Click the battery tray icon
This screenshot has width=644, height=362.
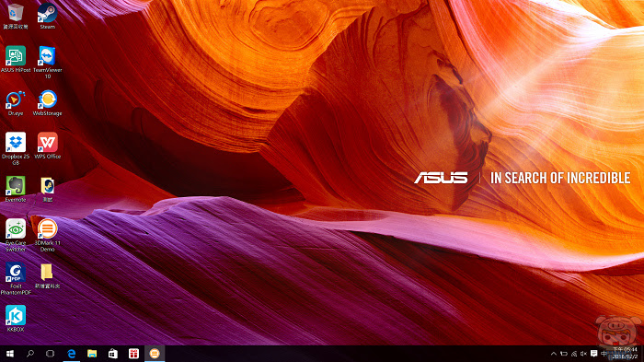[564, 354]
